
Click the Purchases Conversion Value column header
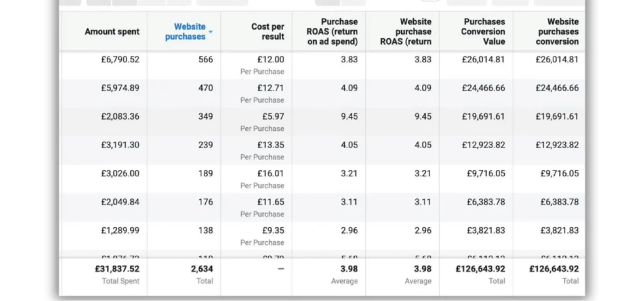point(482,31)
